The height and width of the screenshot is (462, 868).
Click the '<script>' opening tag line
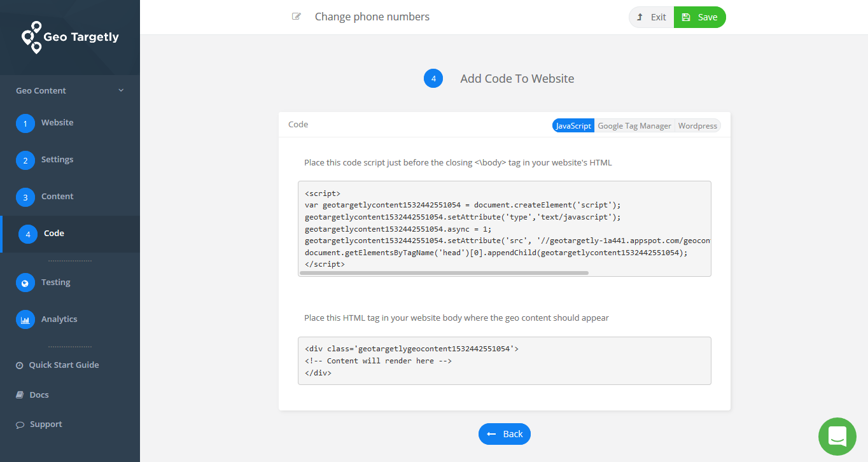click(x=323, y=193)
